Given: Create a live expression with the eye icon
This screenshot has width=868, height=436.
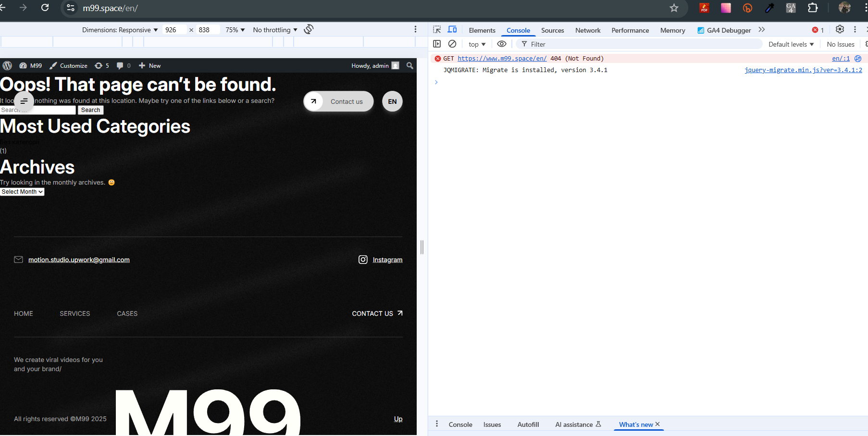Looking at the screenshot, I should [x=502, y=44].
